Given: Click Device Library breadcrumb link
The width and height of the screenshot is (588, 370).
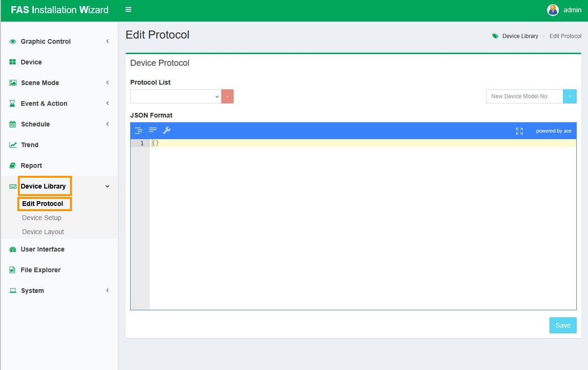Looking at the screenshot, I should 520,36.
